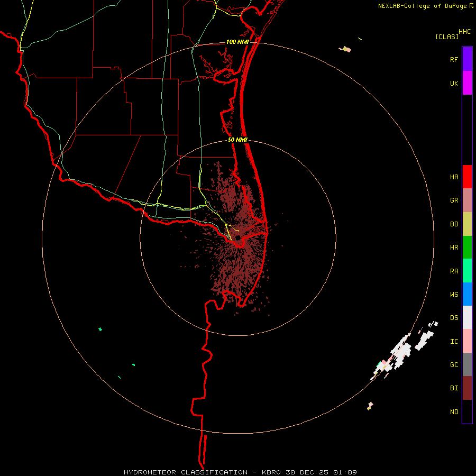Click the DS white legend swatch
This screenshot has width=476, height=476.
point(467,317)
